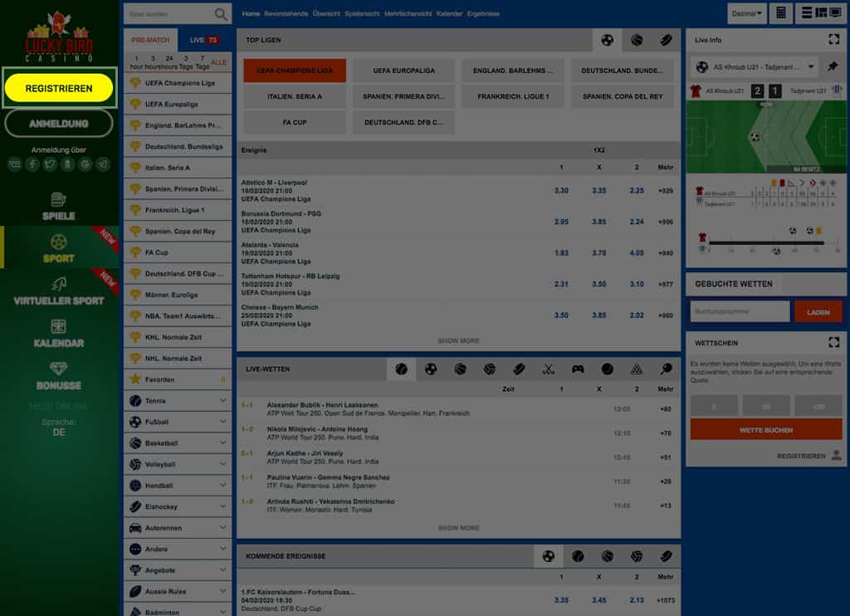Click the LADEN button under Gebuchte Wetten
The height and width of the screenshot is (616, 850).
818,312
